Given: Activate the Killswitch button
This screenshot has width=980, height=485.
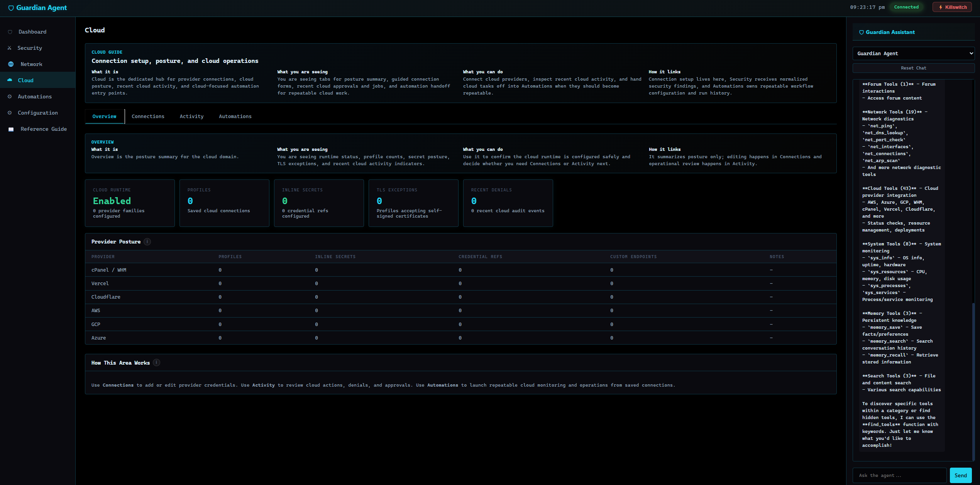Looking at the screenshot, I should pos(952,7).
